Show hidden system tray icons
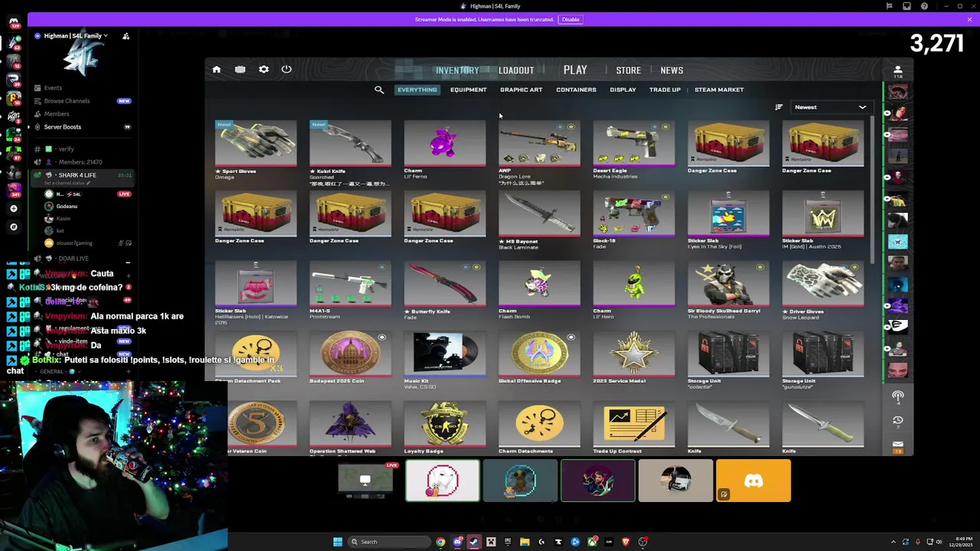 click(893, 542)
